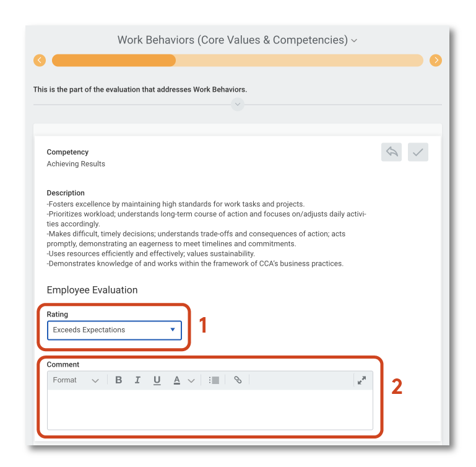Click inside the Comment text area
The width and height of the screenshot is (476, 467).
[210, 409]
